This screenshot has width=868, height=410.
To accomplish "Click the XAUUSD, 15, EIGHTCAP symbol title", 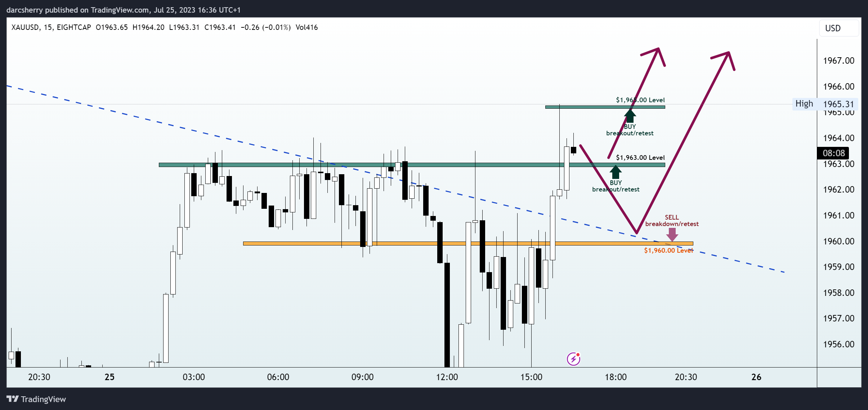I will [x=51, y=27].
